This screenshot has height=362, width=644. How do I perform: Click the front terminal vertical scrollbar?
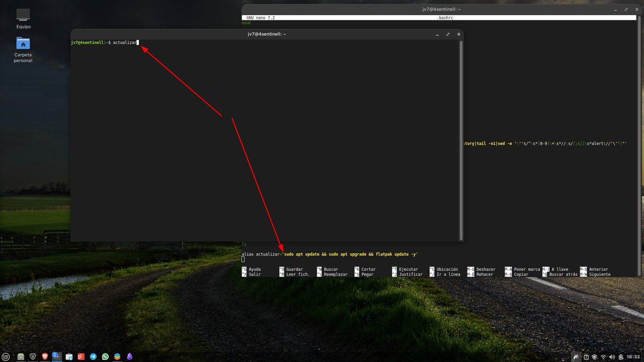coord(460,140)
